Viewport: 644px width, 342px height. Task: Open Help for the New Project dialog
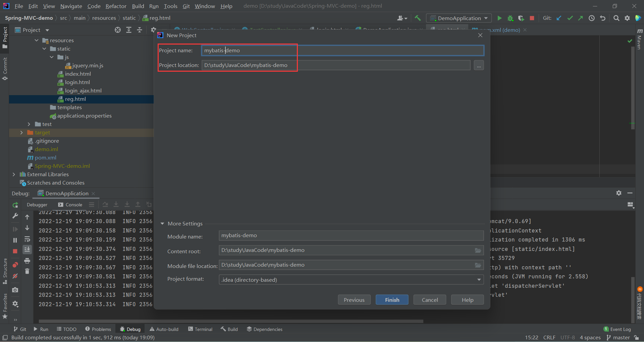click(467, 300)
